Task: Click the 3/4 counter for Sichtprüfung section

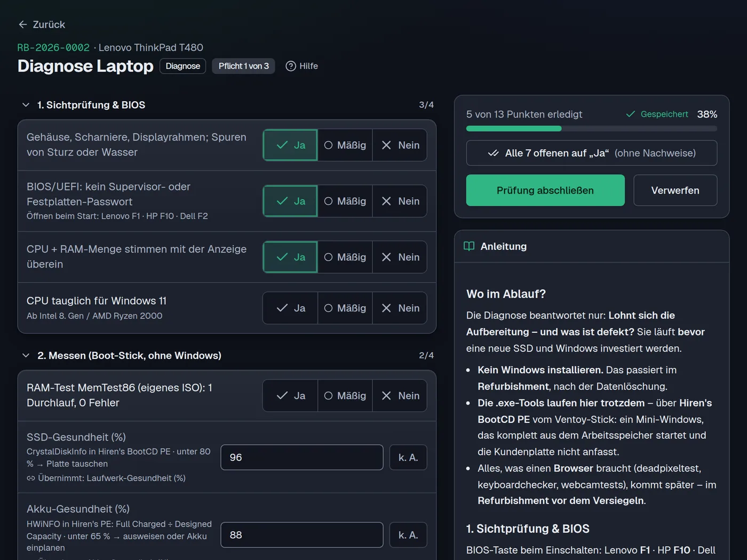Action: tap(426, 105)
